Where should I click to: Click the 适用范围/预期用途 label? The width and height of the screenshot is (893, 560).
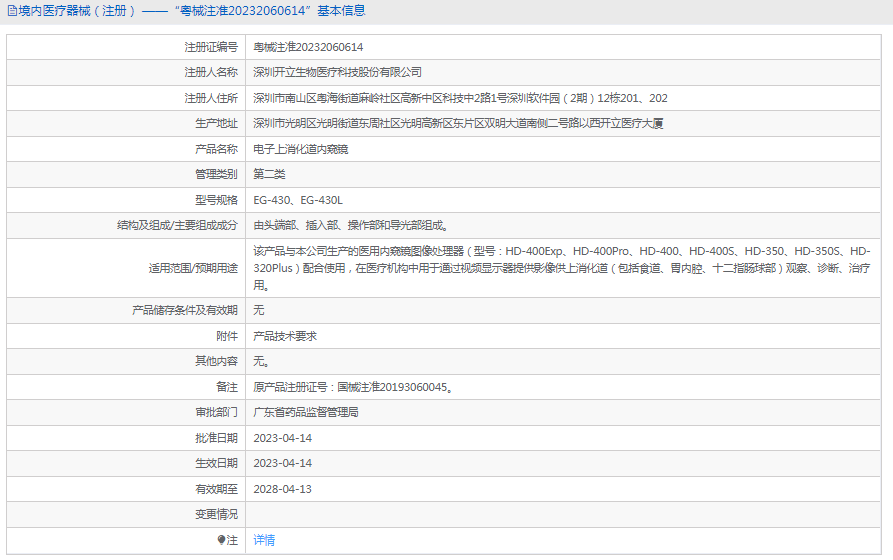coord(193,268)
